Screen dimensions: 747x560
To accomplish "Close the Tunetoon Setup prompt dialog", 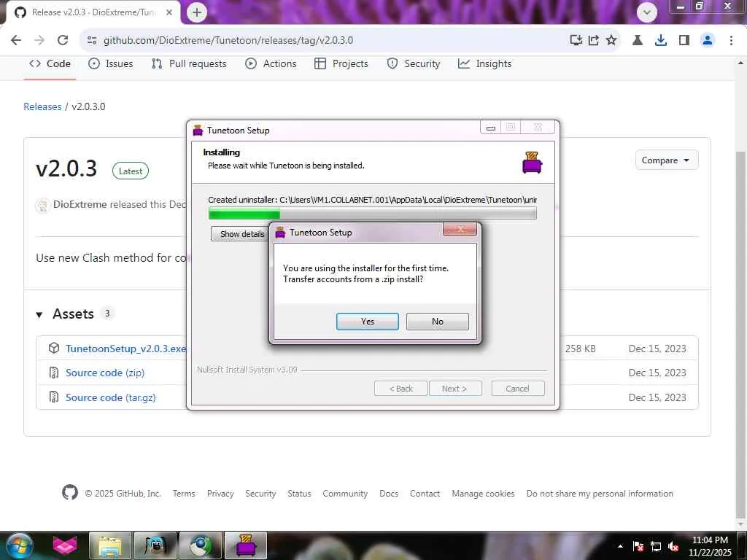I will click(x=460, y=229).
